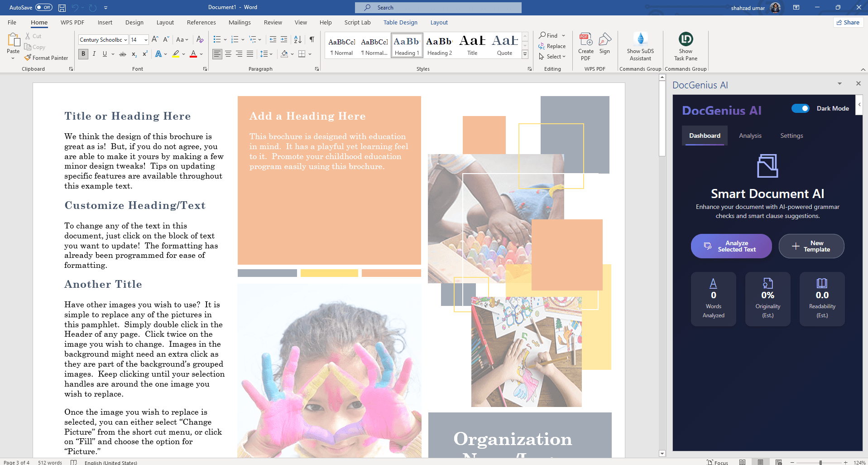Apply yellow text highlight color
The image size is (868, 465).
tap(176, 54)
